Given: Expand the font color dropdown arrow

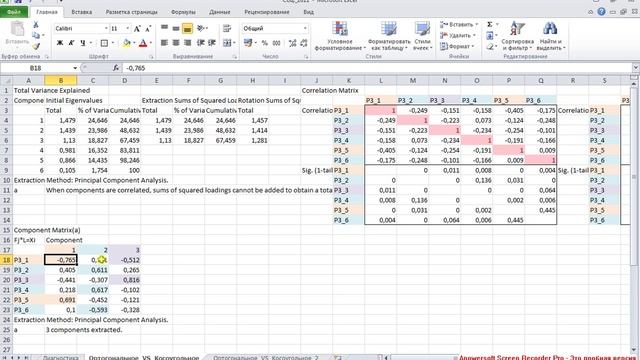Looking at the screenshot, I should click(x=151, y=43).
